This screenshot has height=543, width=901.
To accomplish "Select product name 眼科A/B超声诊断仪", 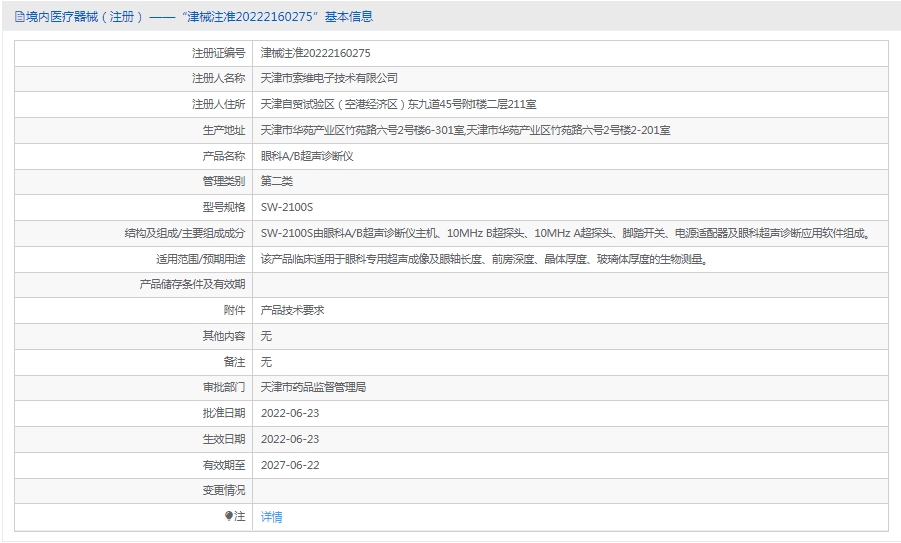I will [307, 156].
